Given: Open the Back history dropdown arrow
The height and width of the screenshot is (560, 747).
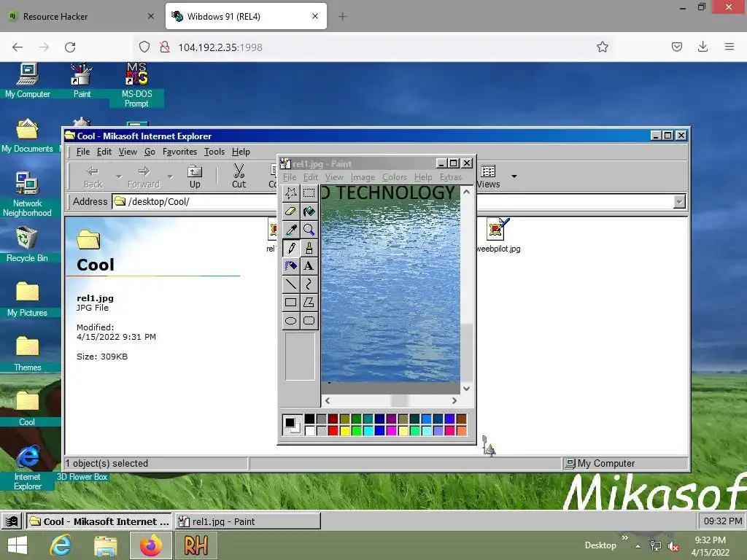Looking at the screenshot, I should [x=119, y=176].
